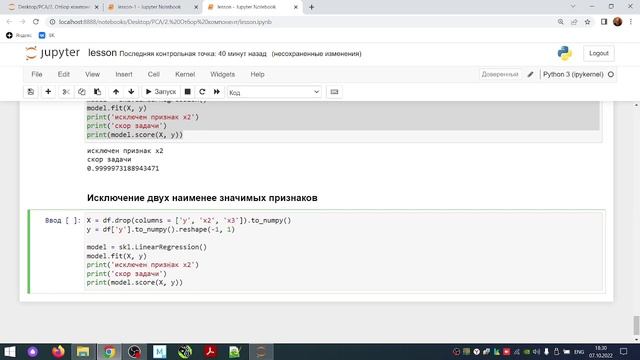Click the Logout button
Screen dimensions: 640x360
[x=599, y=53]
